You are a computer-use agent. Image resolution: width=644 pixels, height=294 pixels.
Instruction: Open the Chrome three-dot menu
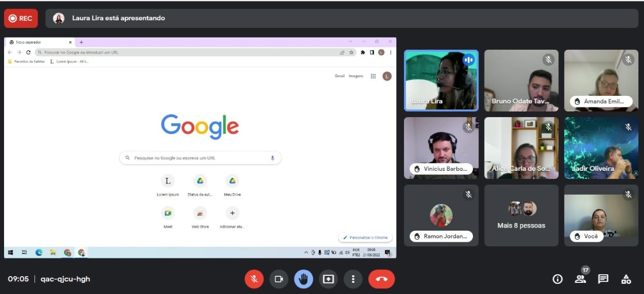pos(390,52)
